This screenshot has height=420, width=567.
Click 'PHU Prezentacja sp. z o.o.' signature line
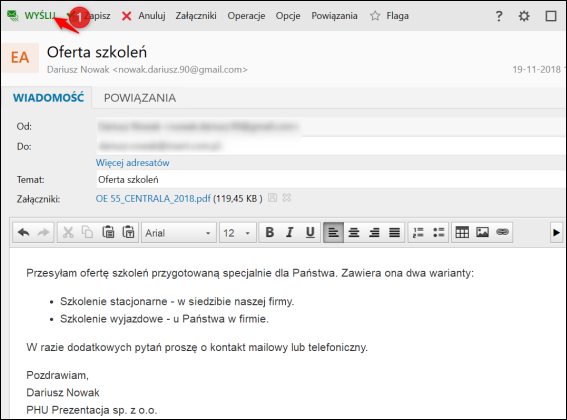pyautogui.click(x=92, y=410)
